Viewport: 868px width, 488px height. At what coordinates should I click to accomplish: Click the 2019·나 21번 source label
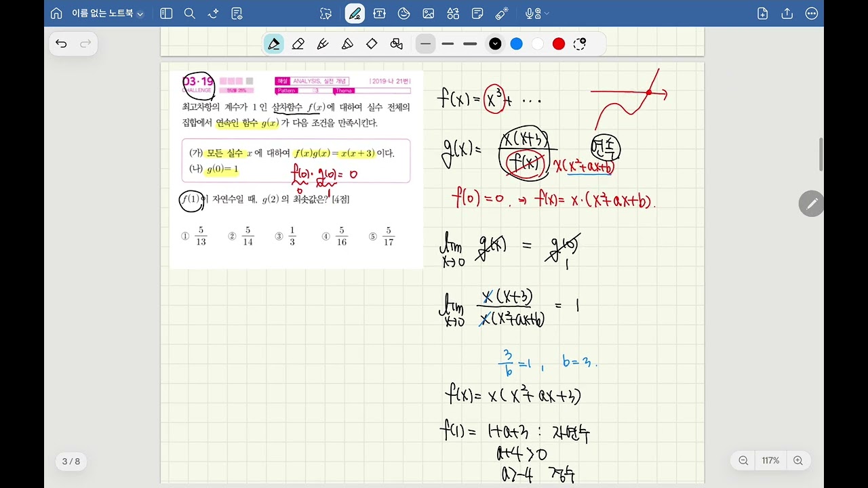pyautogui.click(x=390, y=81)
